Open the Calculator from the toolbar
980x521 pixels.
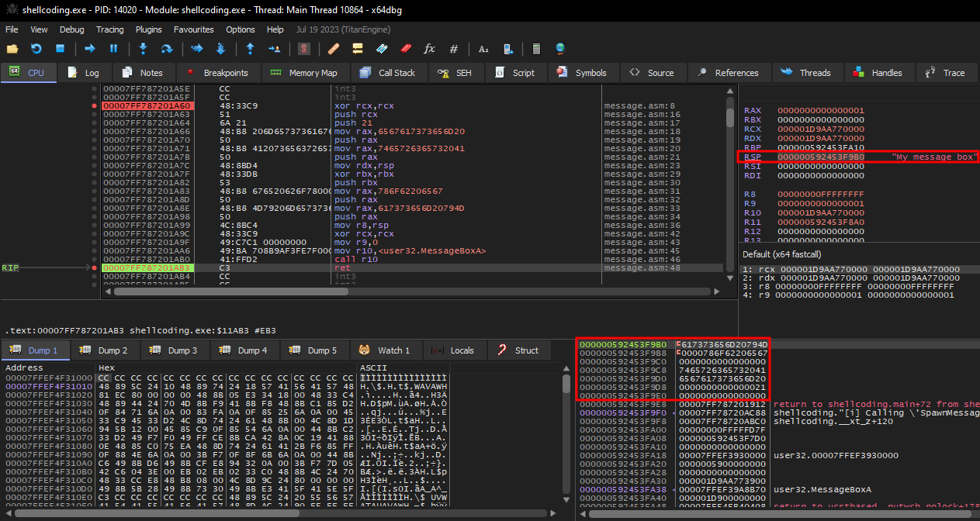coord(535,49)
